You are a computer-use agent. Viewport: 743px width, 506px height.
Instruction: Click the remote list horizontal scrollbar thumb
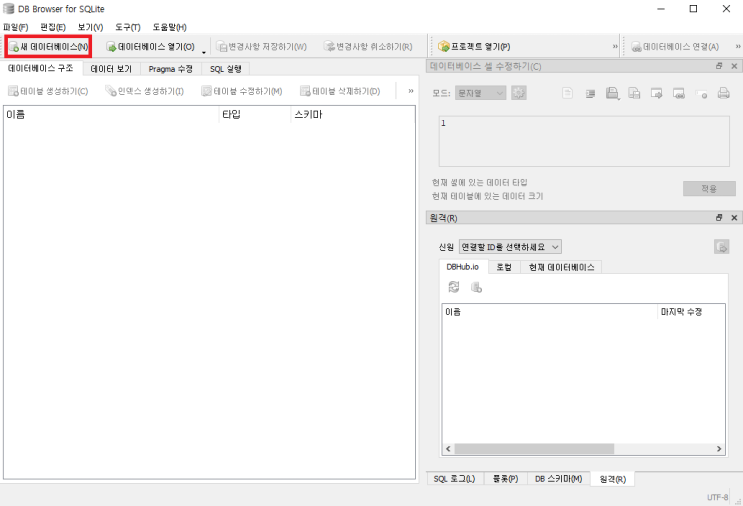click(534, 449)
